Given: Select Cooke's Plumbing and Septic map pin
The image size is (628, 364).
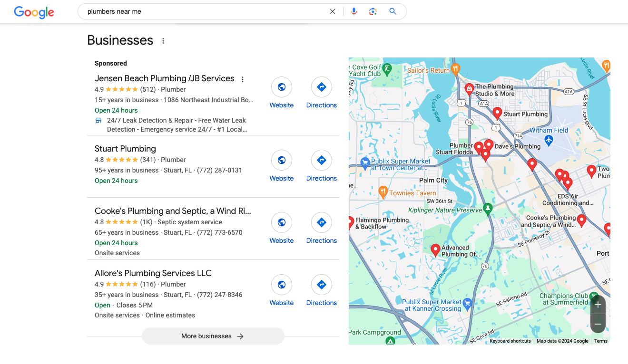Looking at the screenshot, I should (581, 220).
